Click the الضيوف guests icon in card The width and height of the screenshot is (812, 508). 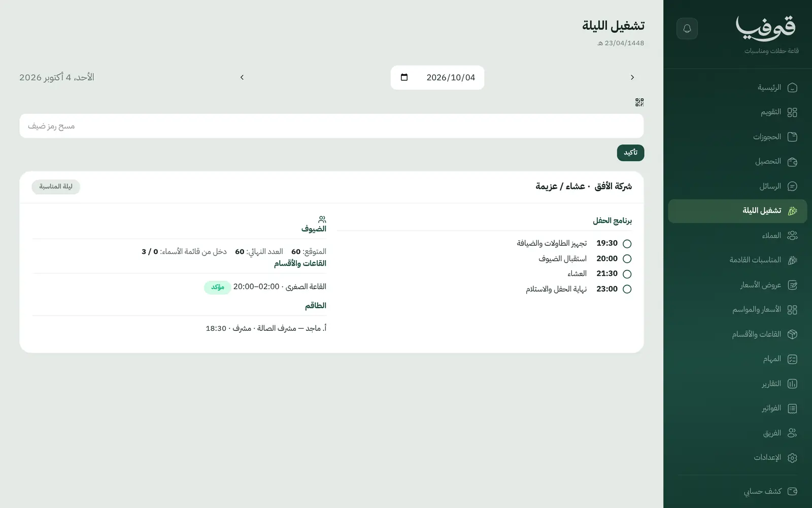322,219
